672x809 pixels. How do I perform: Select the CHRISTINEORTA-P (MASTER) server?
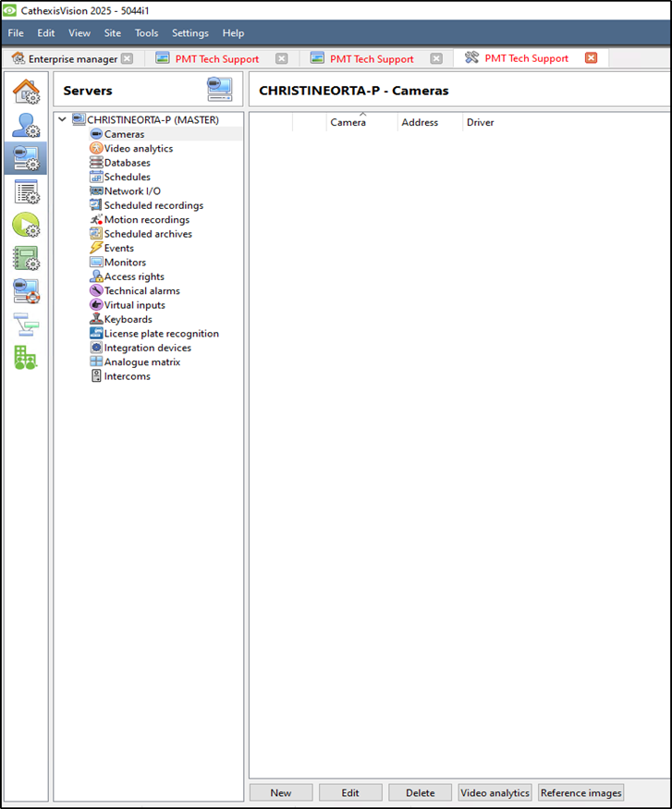tap(153, 119)
